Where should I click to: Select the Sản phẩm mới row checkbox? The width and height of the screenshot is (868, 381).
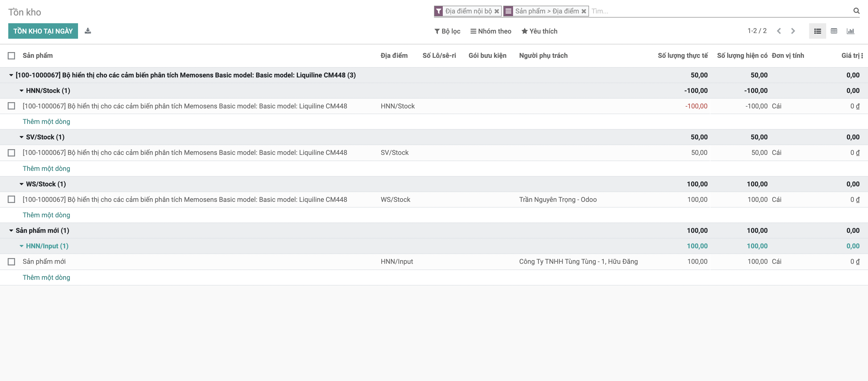(11, 261)
